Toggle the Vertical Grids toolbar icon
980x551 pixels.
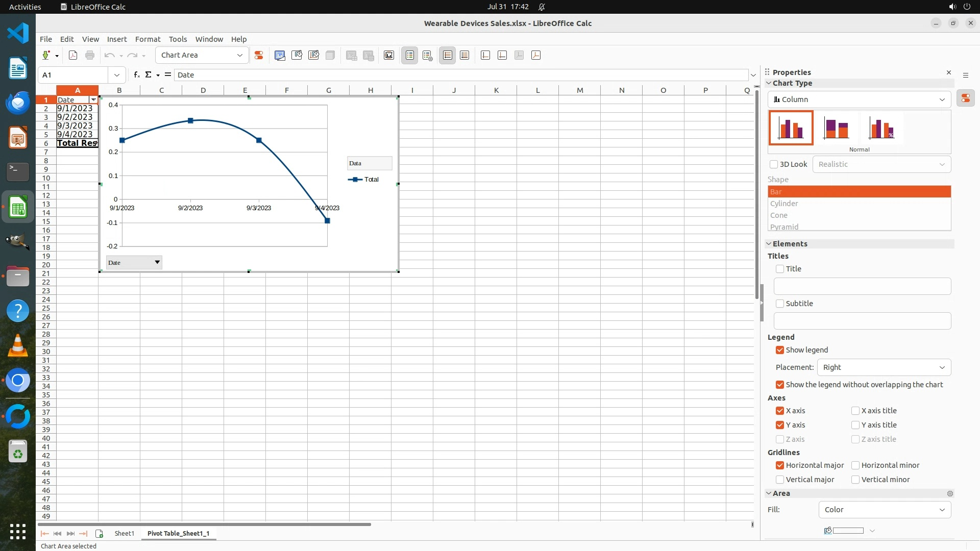click(464, 56)
